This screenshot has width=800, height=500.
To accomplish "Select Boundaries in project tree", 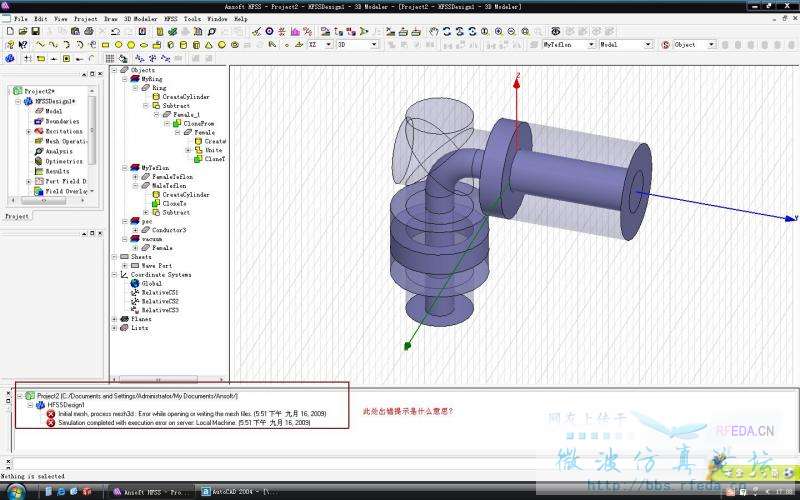I will tap(62, 121).
